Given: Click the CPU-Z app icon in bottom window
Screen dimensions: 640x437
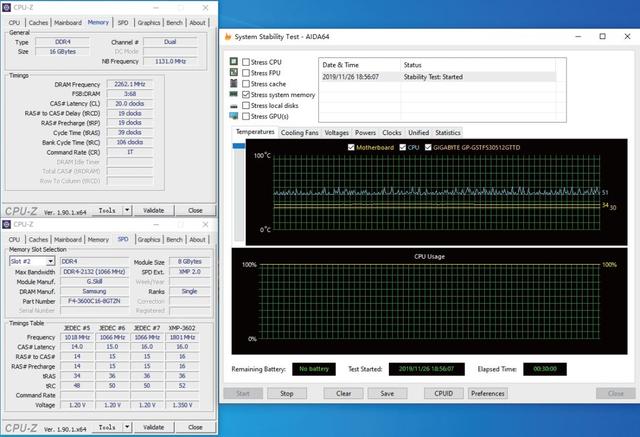Looking at the screenshot, I should point(6,224).
